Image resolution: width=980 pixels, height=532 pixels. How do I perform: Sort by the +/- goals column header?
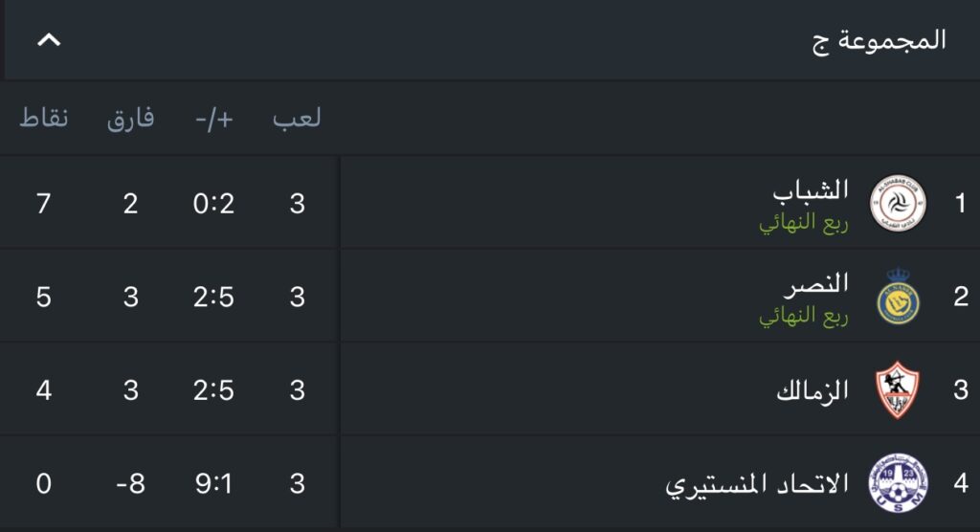click(x=213, y=119)
